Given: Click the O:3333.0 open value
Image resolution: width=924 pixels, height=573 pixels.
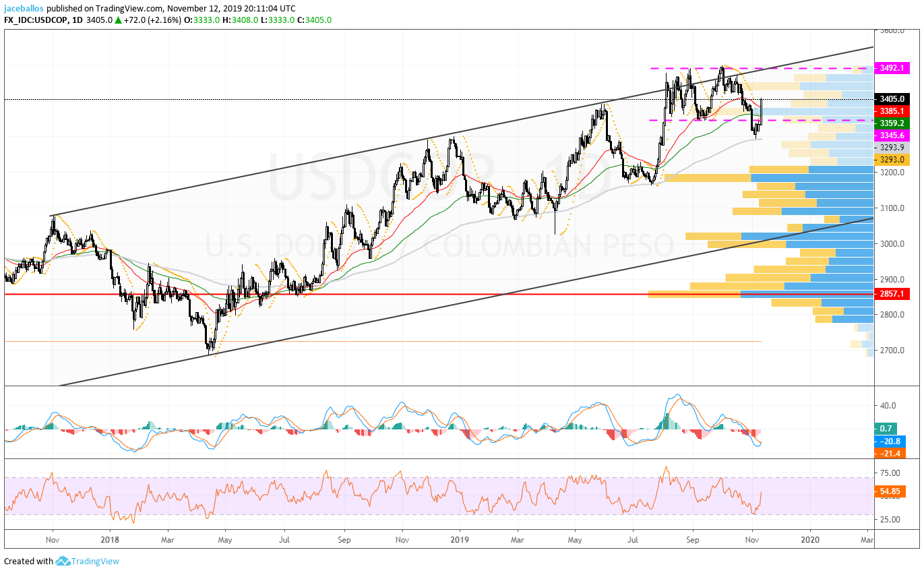Looking at the screenshot, I should pos(204,20).
